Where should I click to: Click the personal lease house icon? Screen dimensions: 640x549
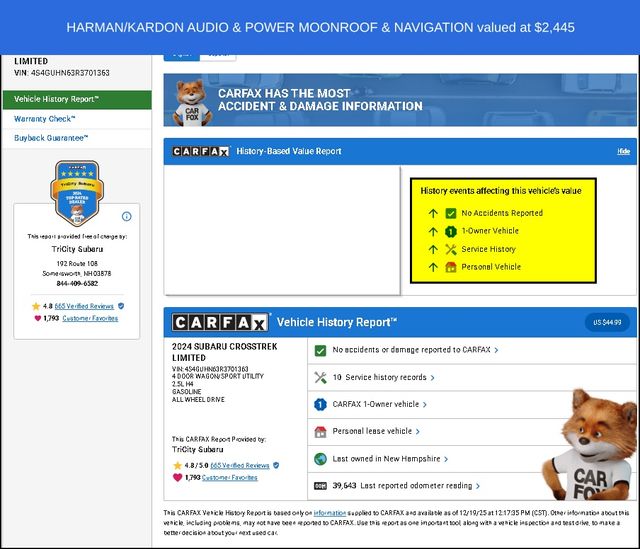pos(320,432)
